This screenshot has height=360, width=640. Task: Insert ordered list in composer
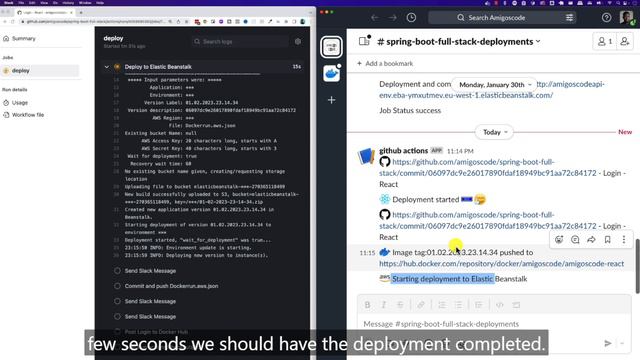[442, 305]
